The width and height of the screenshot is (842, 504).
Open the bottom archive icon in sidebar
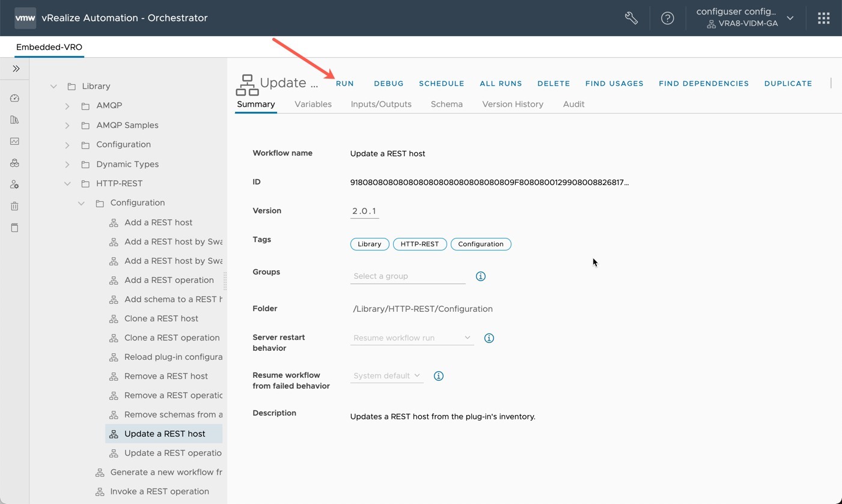point(15,228)
